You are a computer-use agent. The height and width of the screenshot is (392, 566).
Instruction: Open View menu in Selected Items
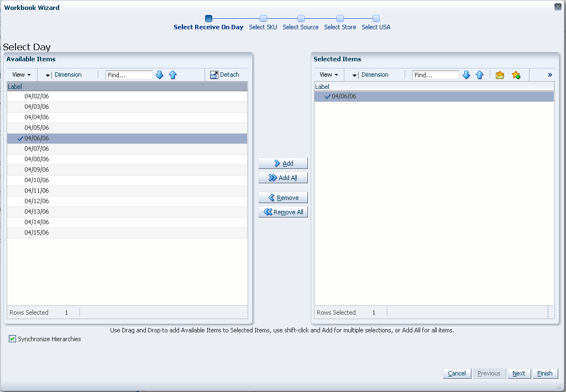328,75
